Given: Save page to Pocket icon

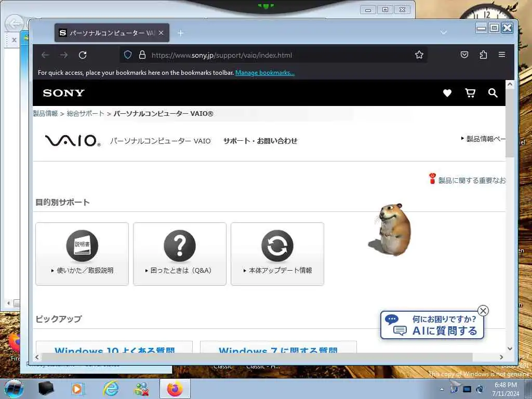Looking at the screenshot, I should pos(464,55).
